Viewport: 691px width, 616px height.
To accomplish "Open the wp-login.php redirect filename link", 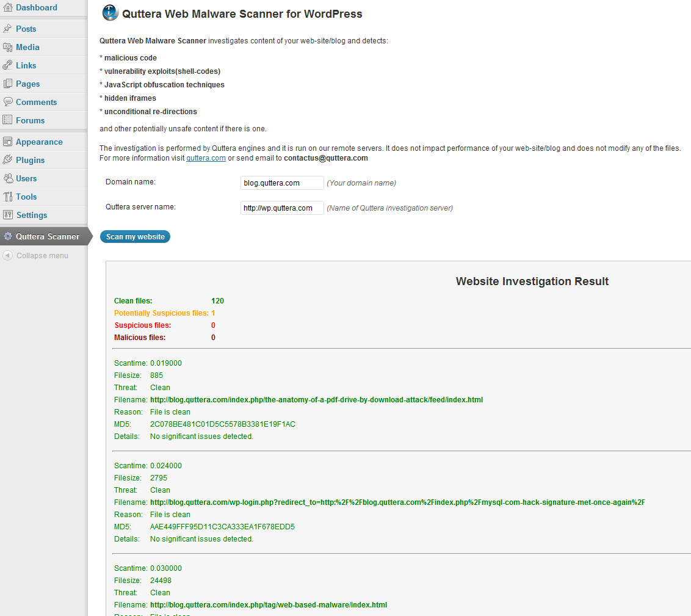I will (397, 502).
